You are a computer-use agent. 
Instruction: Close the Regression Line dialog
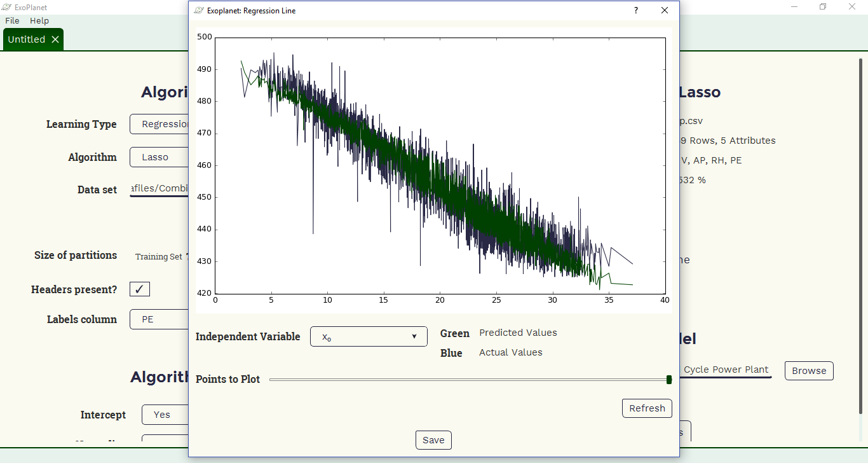coord(665,11)
